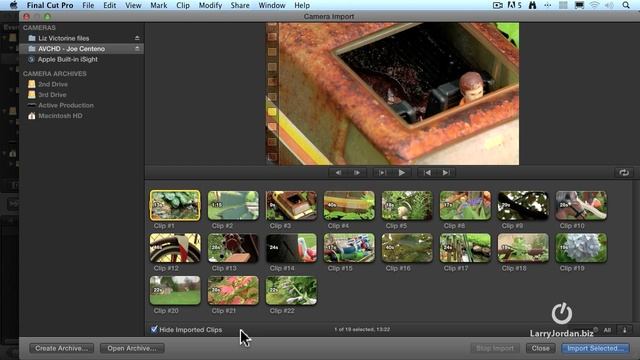Play the previewed clip in the viewer

tap(402, 173)
